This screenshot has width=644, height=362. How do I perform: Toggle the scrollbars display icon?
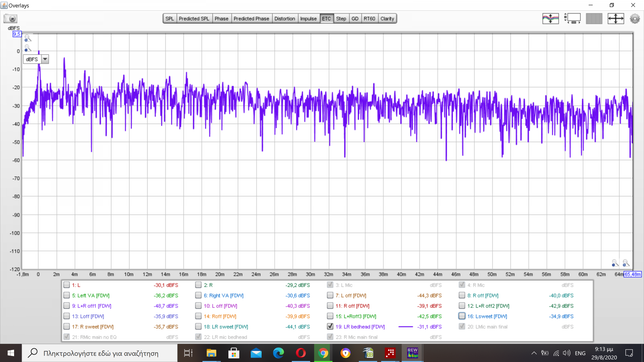point(572,18)
